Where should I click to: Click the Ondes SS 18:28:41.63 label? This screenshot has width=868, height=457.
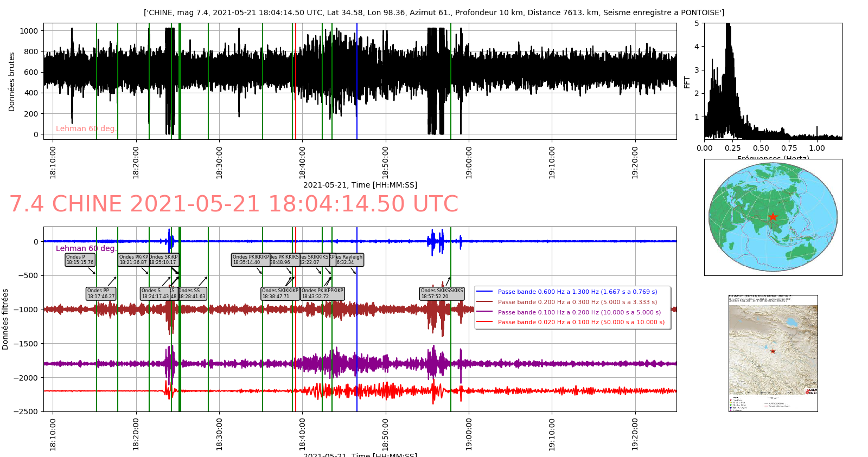pos(193,294)
